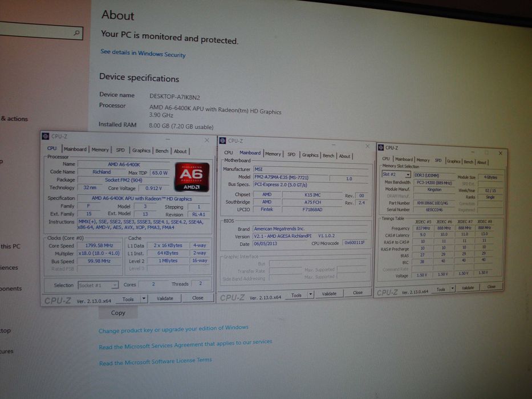
Task: Select CPU tab in first CPU-Z window
Action: (x=52, y=148)
